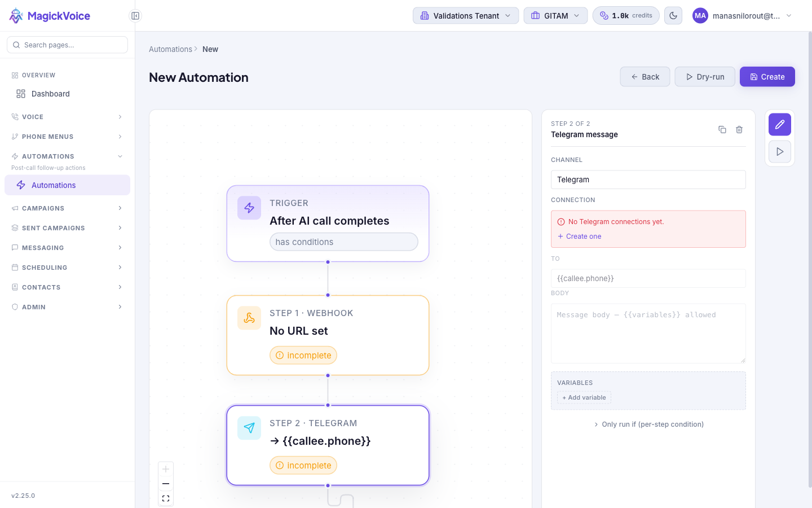Click incomplete badge on Telegram step
The image size is (812, 508).
303,465
